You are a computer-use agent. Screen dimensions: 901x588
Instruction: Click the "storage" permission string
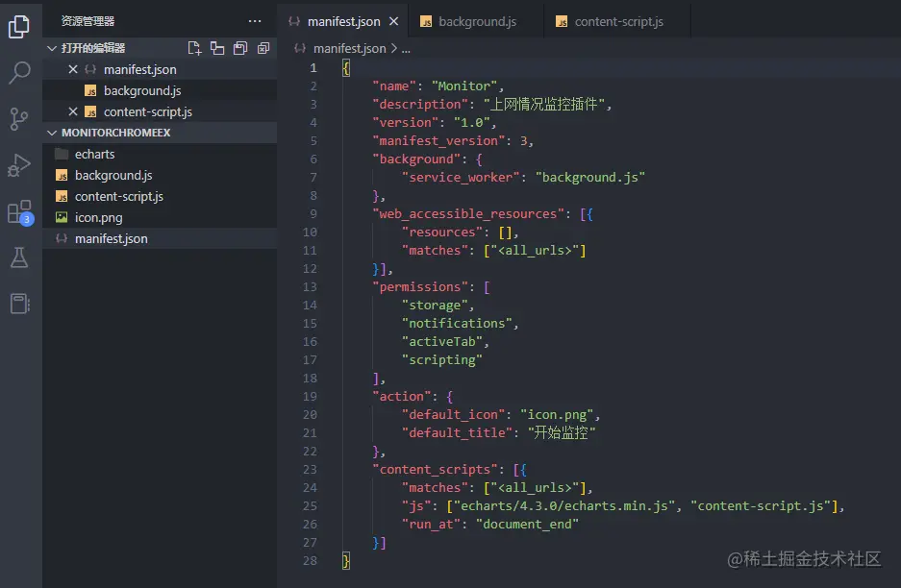point(435,305)
